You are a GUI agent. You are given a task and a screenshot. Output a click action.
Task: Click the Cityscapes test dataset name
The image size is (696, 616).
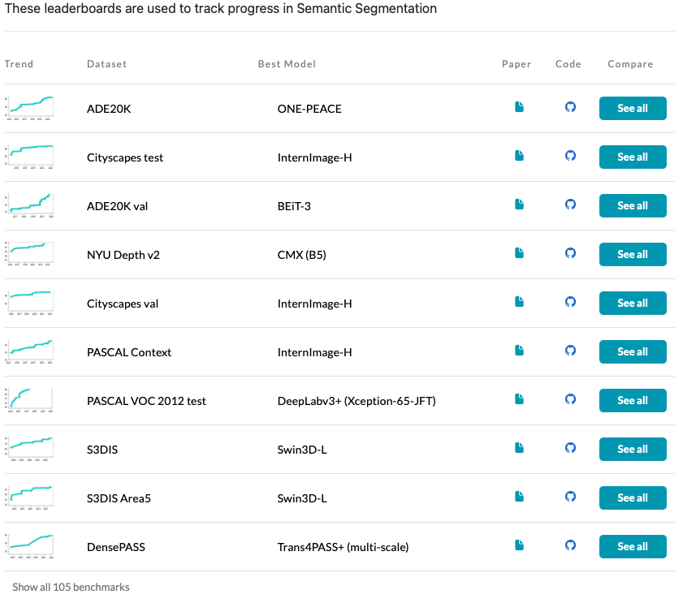125,157
